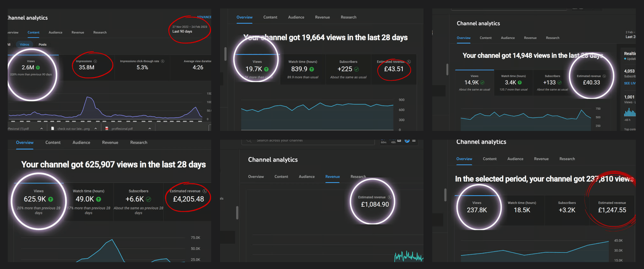
Task: Expand the chevron next to proffesional.pdf download
Action: [x=149, y=128]
